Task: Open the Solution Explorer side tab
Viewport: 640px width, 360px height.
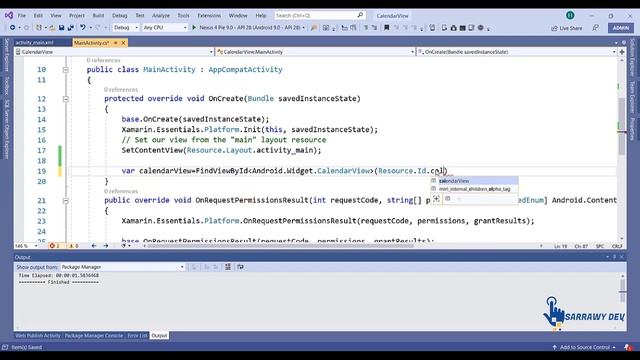Action: (x=633, y=57)
